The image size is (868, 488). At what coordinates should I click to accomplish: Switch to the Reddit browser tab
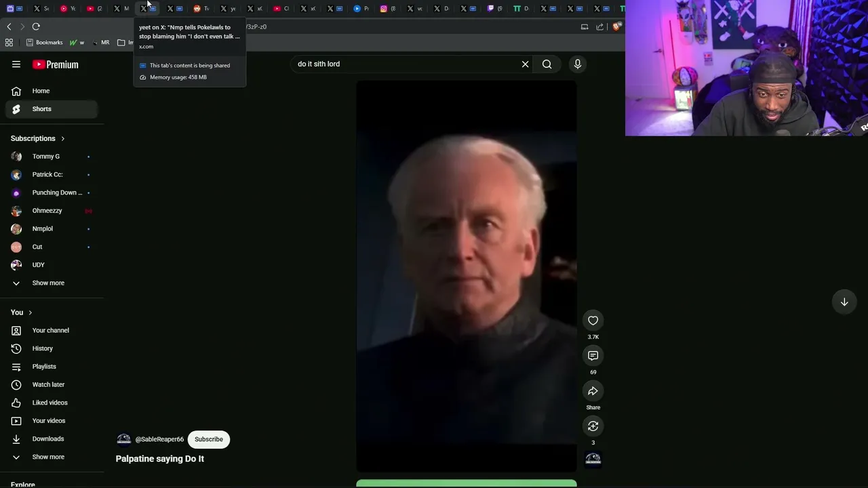pyautogui.click(x=201, y=9)
